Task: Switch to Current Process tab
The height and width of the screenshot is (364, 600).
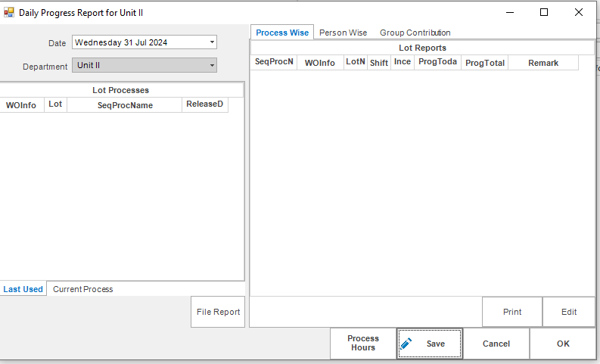Action: tap(82, 289)
